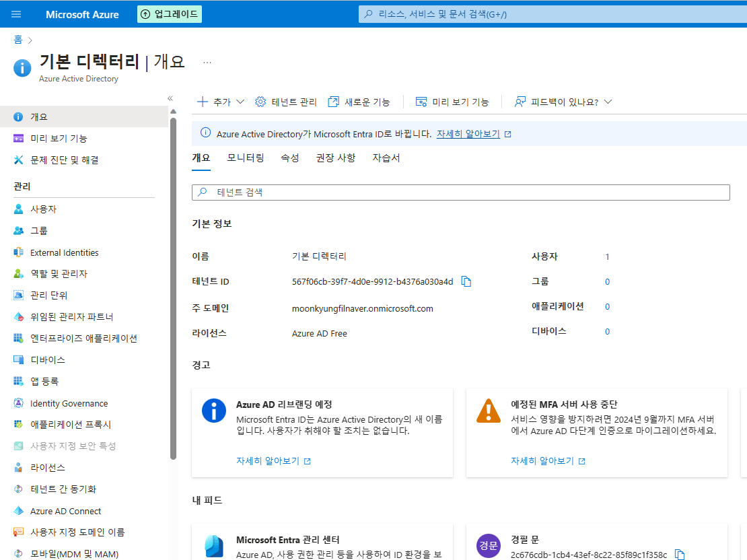
Task: Click the moonkyungfilnaver.onmicrosoft.com domain text
Action: click(363, 309)
